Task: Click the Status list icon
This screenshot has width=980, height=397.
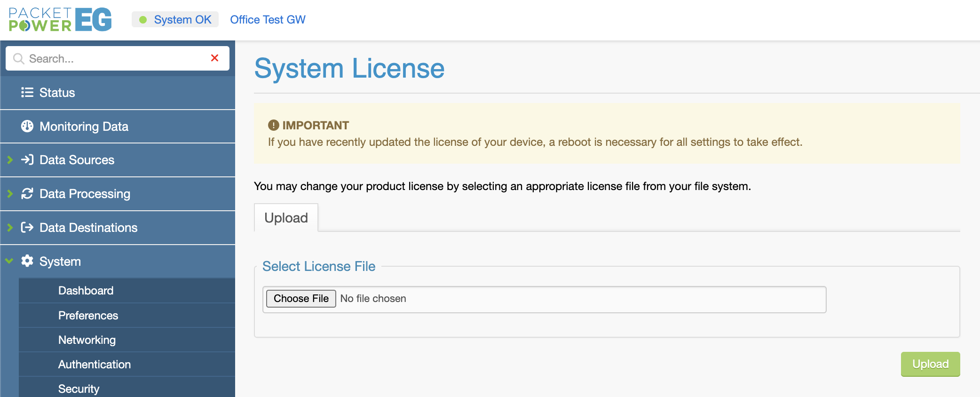Action: tap(27, 93)
